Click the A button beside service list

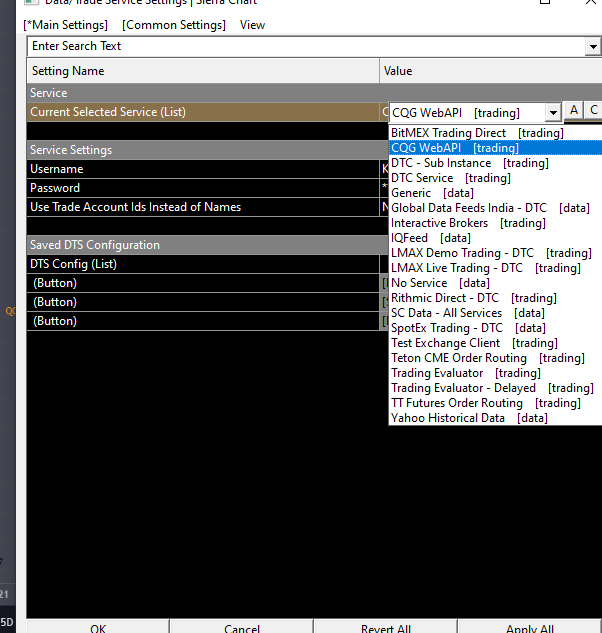click(574, 110)
